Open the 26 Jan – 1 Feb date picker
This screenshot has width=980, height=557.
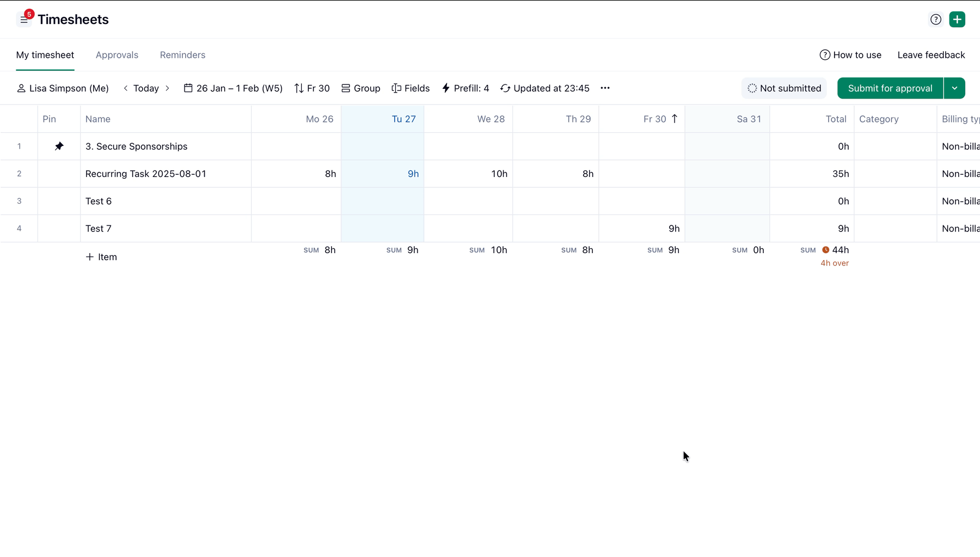click(233, 88)
